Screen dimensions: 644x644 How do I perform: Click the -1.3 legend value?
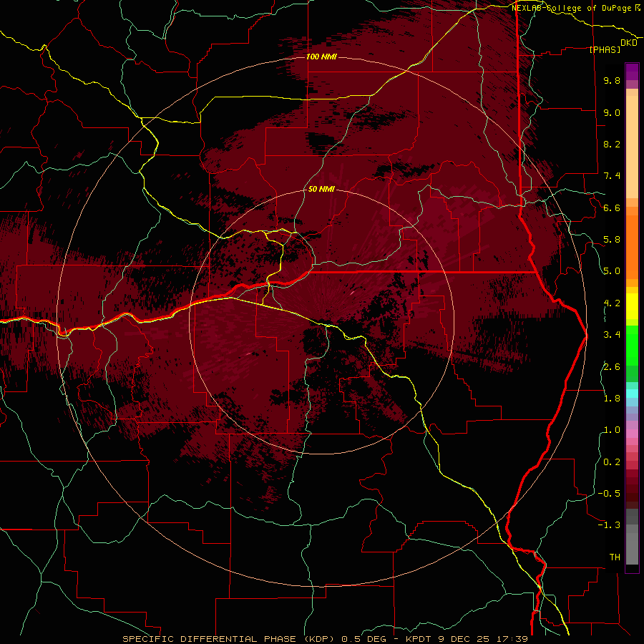point(609,525)
